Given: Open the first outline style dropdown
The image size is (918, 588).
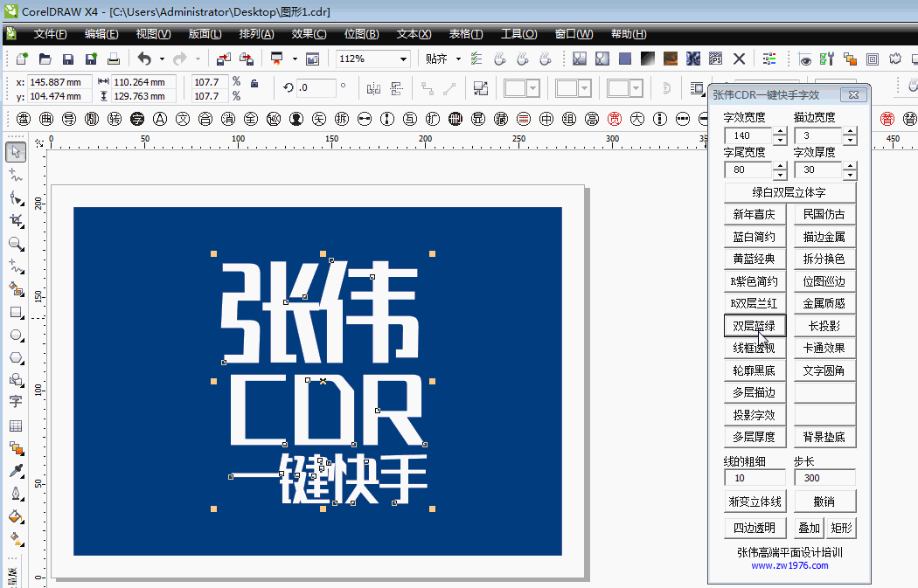Looking at the screenshot, I should tap(532, 89).
